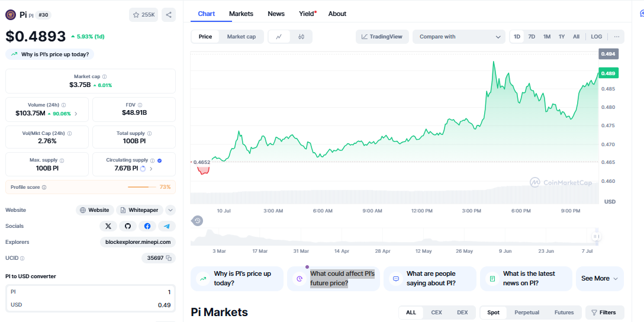
Task: Set chart range to 7D
Action: [532, 37]
